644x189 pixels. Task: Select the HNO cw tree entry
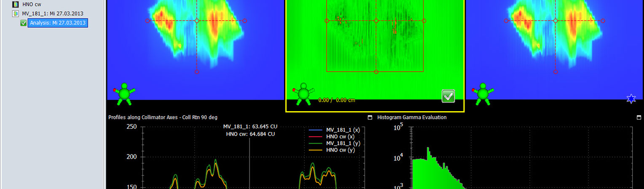[32, 4]
